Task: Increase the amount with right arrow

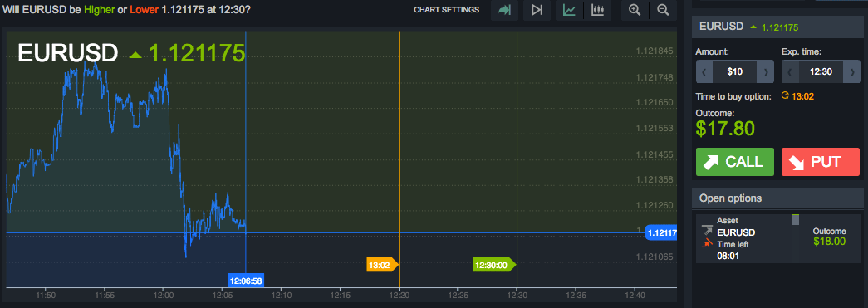Action: 766,72
